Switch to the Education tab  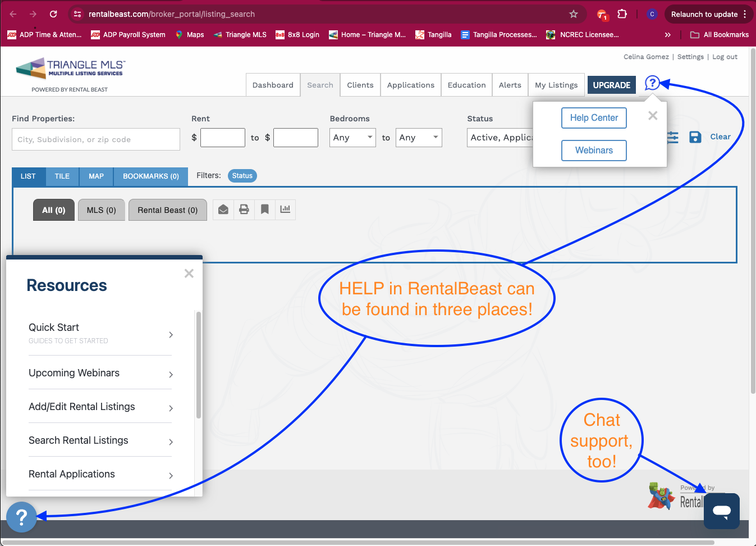click(x=467, y=85)
